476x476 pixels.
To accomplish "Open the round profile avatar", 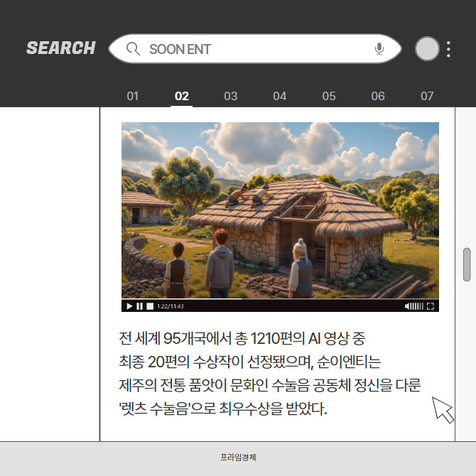I will click(x=427, y=48).
